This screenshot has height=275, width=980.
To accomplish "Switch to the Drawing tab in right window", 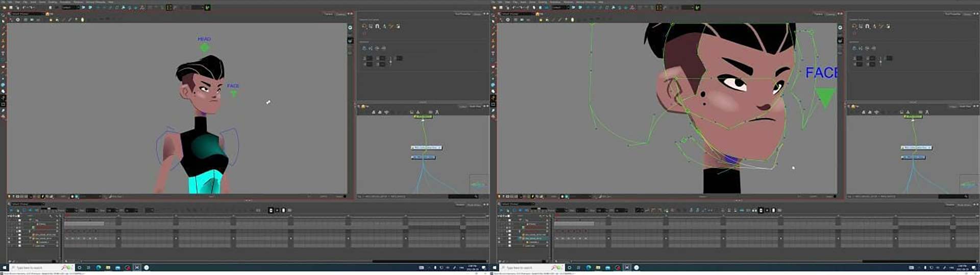I will pyautogui.click(x=830, y=14).
